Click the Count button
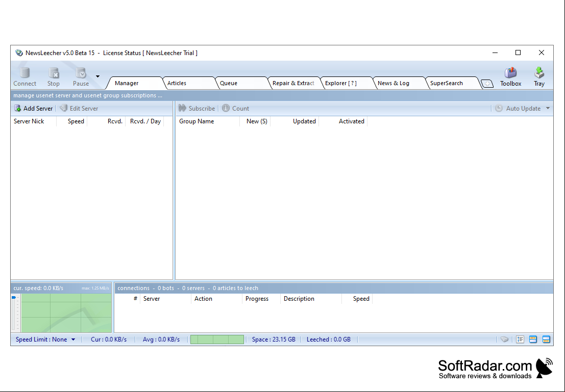This screenshot has width=565, height=392. pyautogui.click(x=236, y=109)
